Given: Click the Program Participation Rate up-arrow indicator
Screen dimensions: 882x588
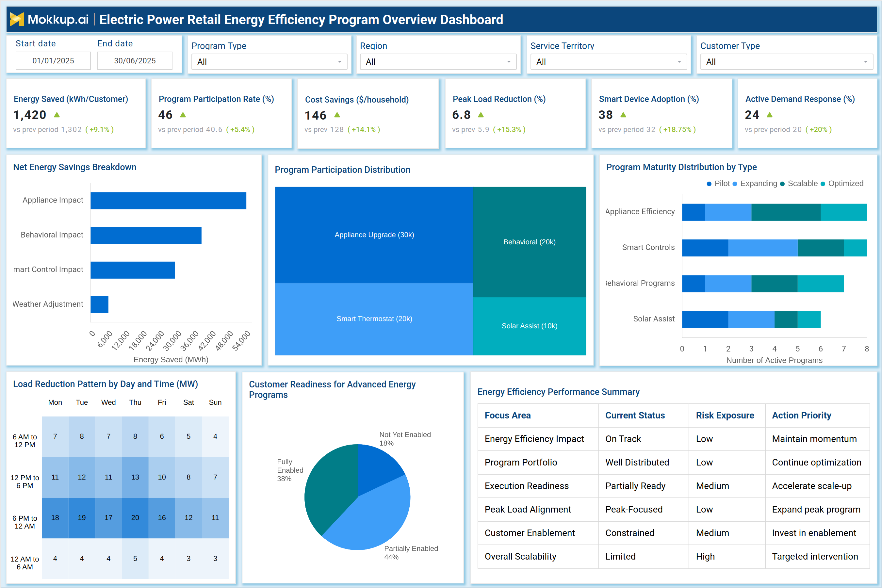Looking at the screenshot, I should [x=183, y=115].
